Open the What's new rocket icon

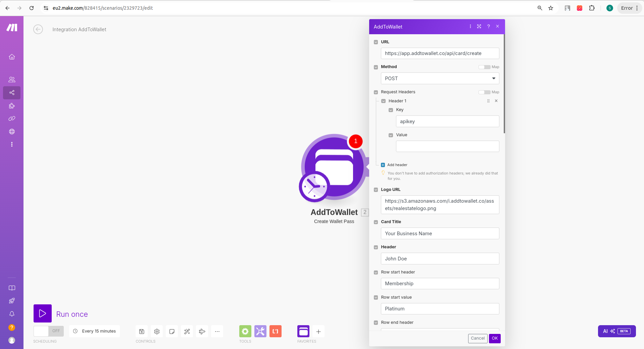pyautogui.click(x=12, y=301)
